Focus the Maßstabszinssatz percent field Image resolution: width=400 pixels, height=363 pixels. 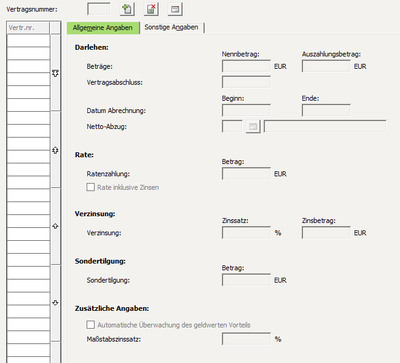coord(246,339)
